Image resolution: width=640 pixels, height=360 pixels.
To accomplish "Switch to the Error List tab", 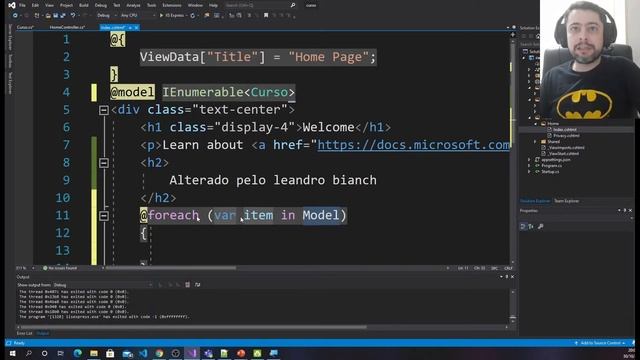I will pos(24,333).
